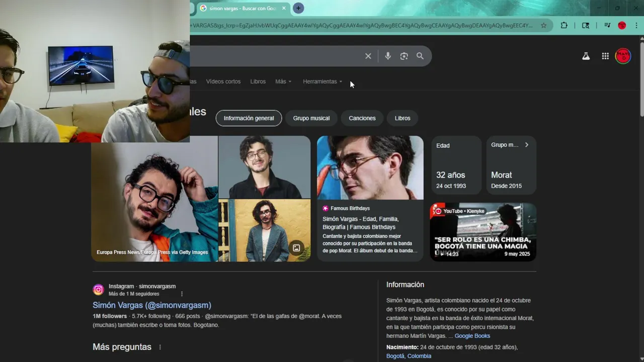Open the Chrome profile avatar in the toolbar

click(622, 25)
